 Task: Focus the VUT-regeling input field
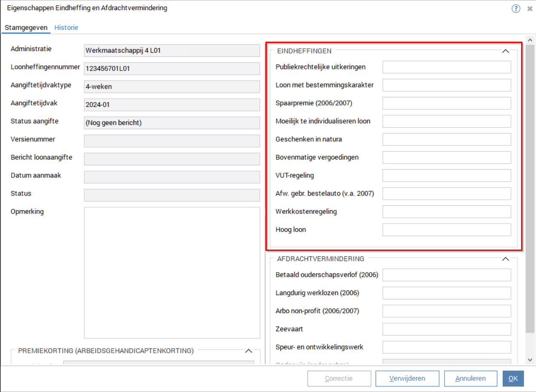(446, 176)
